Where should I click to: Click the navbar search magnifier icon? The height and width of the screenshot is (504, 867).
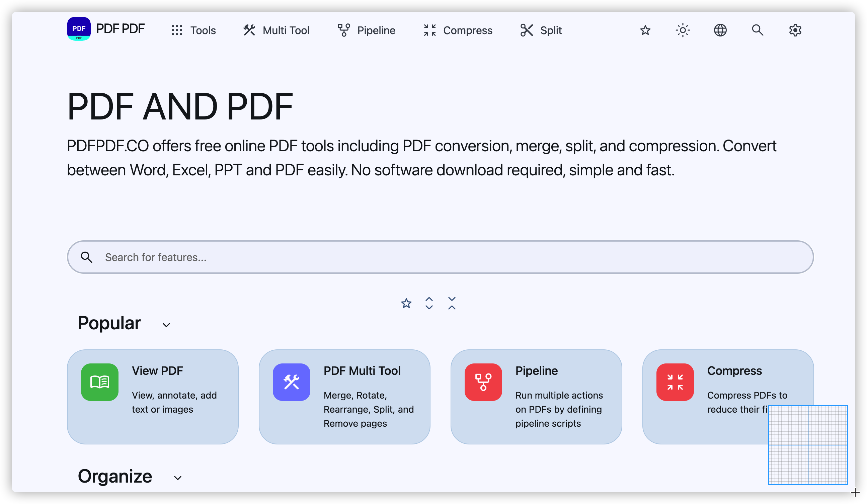[x=758, y=30]
